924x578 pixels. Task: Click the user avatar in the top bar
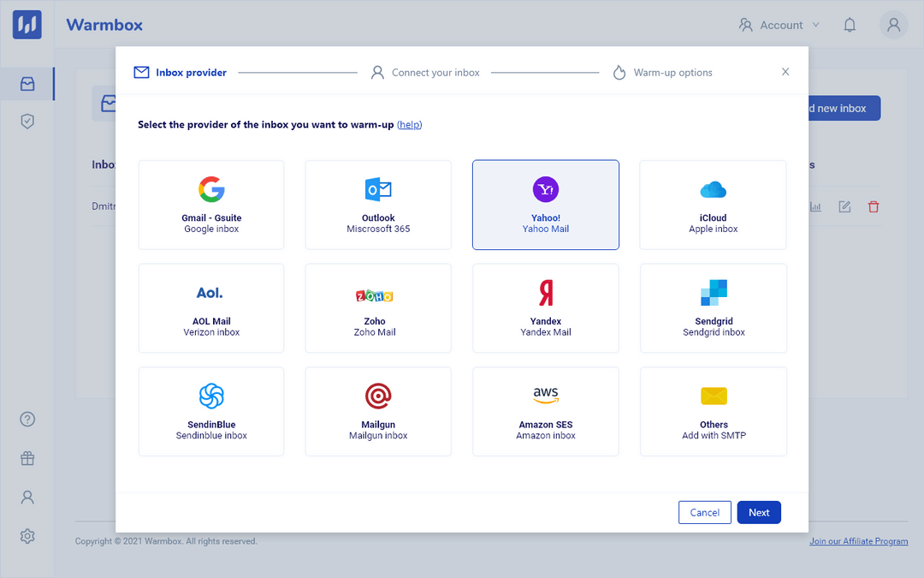(893, 25)
